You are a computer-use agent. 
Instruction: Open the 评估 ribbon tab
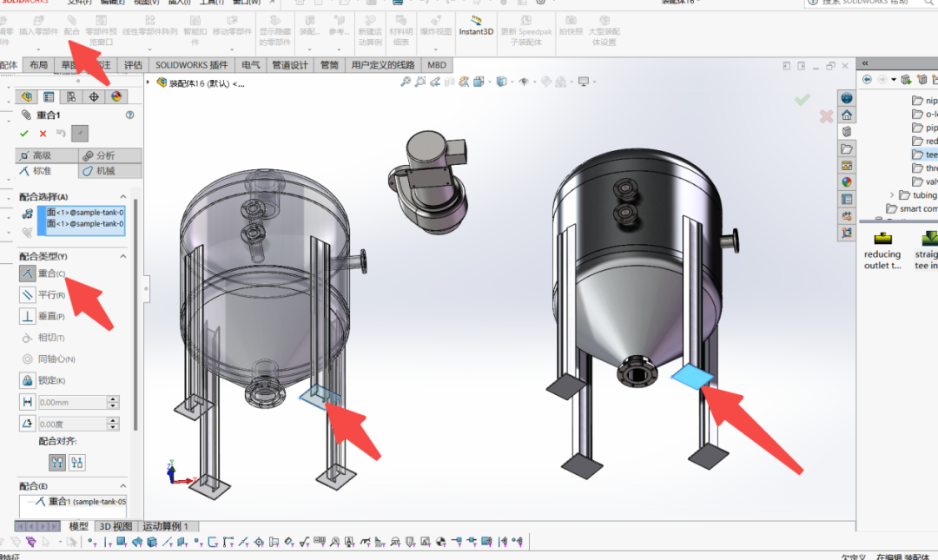tap(133, 64)
